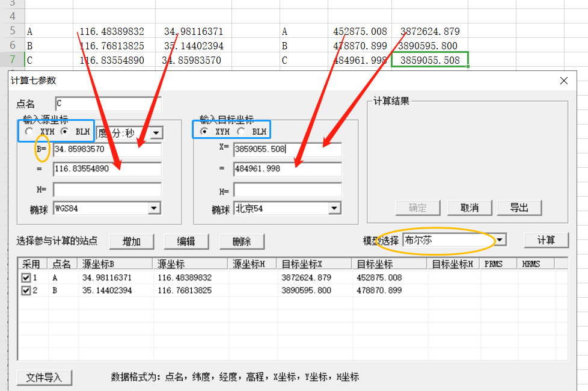Open the 度分:秒 format dropdown
The image size is (588, 391).
click(156, 132)
